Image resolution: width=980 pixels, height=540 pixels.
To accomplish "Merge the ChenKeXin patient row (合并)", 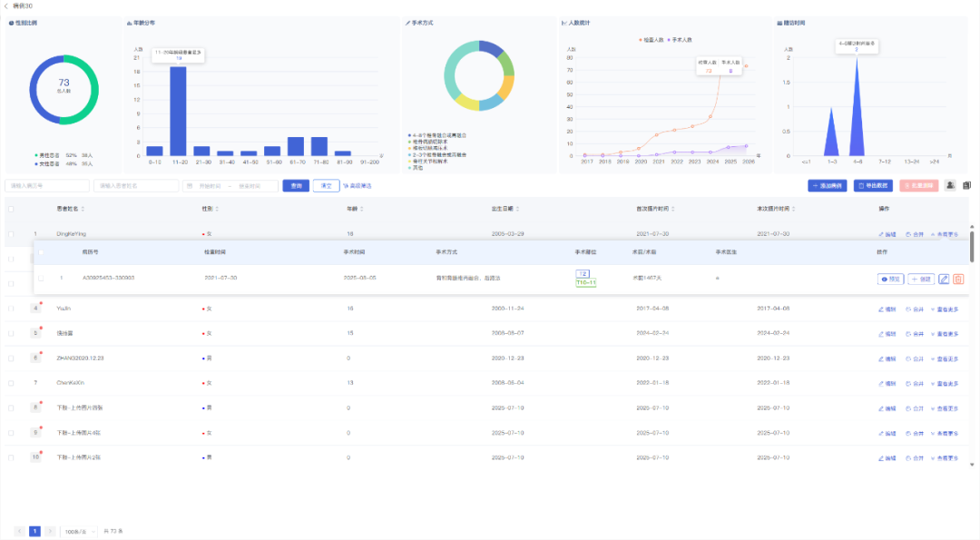I will click(915, 383).
